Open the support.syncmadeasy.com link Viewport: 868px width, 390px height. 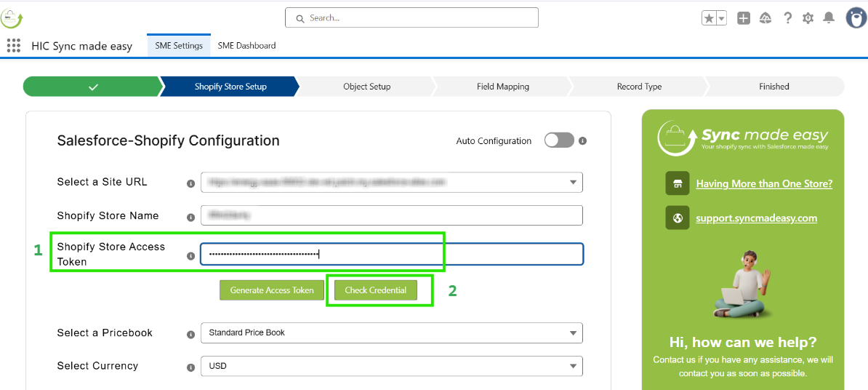click(756, 218)
